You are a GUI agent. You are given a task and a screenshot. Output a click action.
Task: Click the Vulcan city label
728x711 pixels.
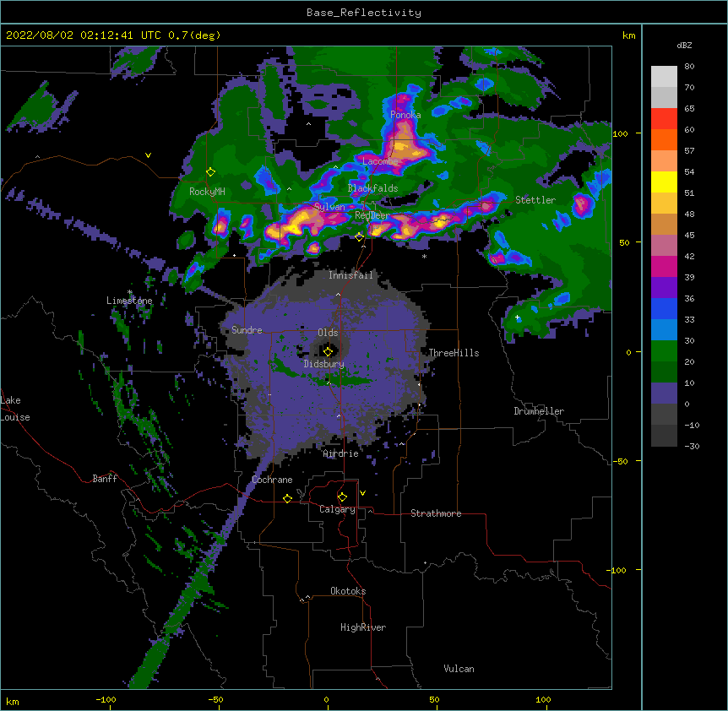pos(459,669)
